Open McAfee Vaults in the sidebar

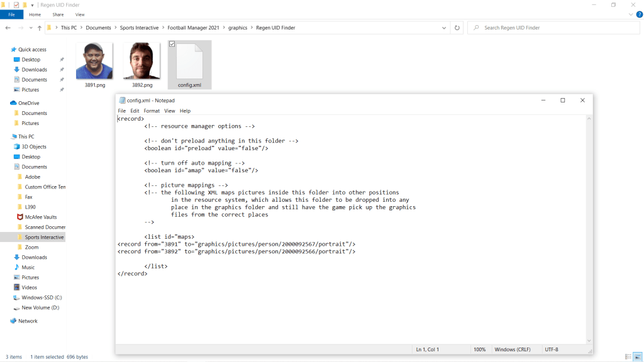coord(40,217)
